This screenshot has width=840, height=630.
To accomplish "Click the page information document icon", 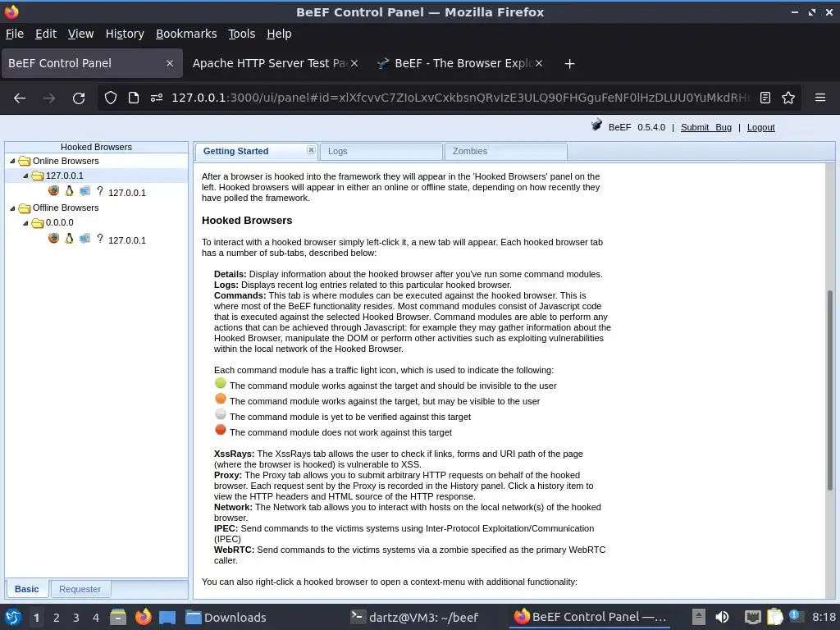I will (134, 98).
